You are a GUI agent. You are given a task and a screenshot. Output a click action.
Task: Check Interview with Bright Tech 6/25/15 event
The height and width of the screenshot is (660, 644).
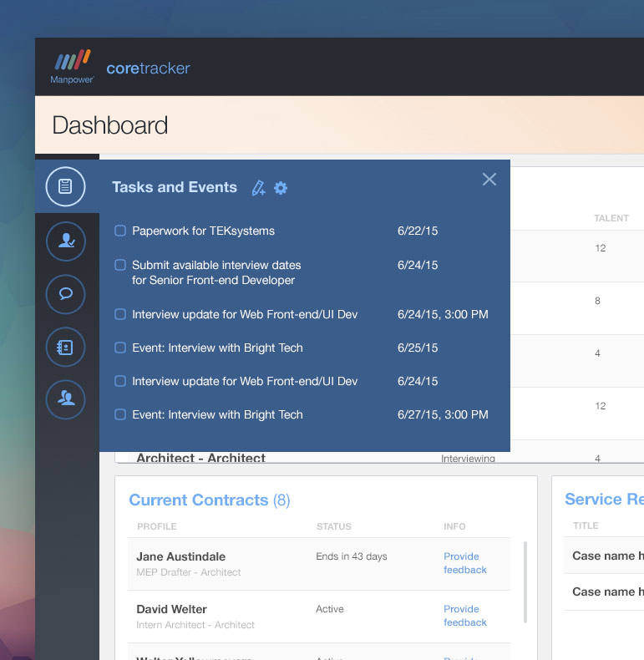point(120,348)
